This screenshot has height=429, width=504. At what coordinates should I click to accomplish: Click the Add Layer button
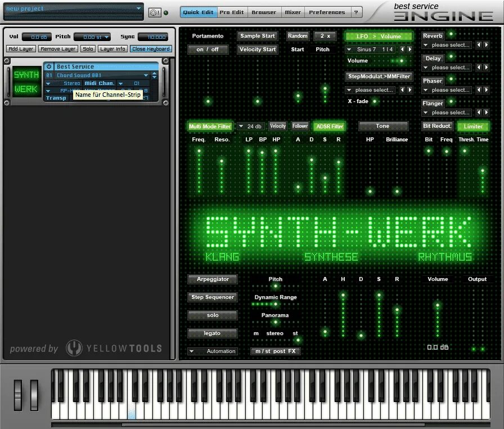pyautogui.click(x=21, y=49)
